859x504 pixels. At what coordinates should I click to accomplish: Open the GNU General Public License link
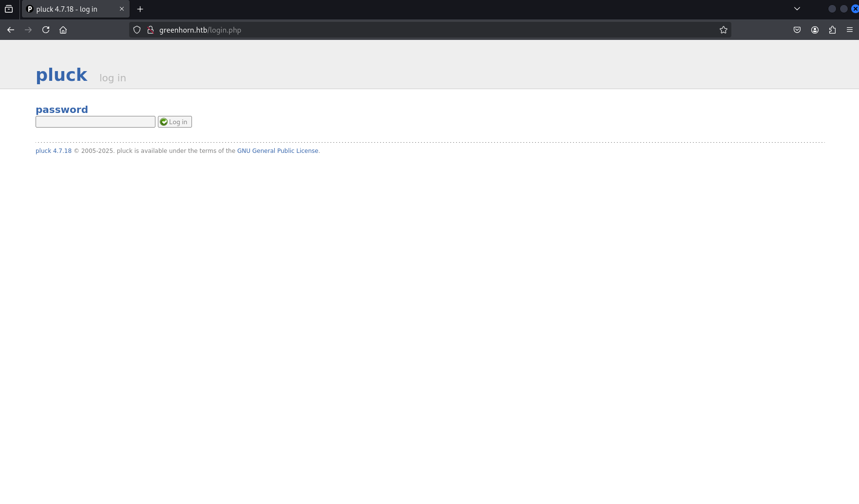(x=278, y=151)
